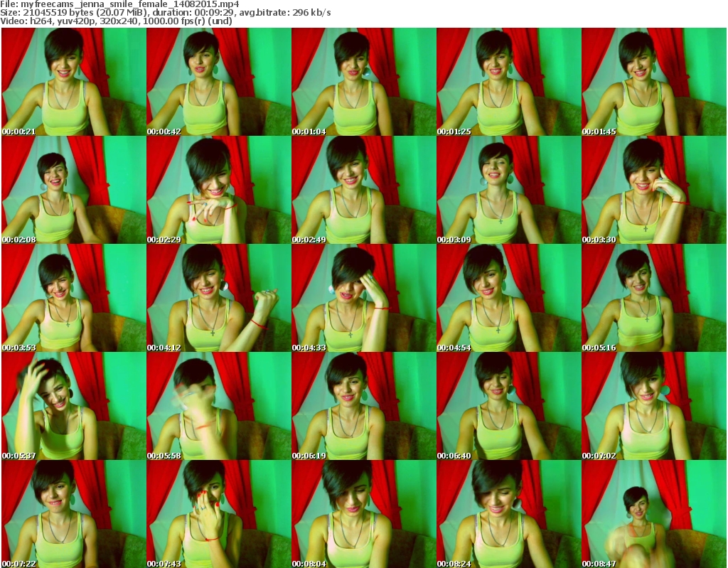Pick the frame stamped 00:07:02

(x=654, y=407)
